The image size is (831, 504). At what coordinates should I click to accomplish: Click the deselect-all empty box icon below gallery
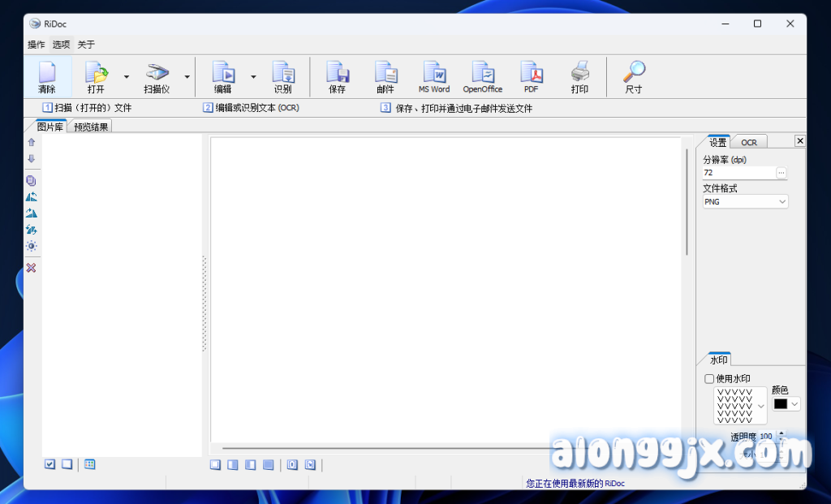pyautogui.click(x=67, y=464)
